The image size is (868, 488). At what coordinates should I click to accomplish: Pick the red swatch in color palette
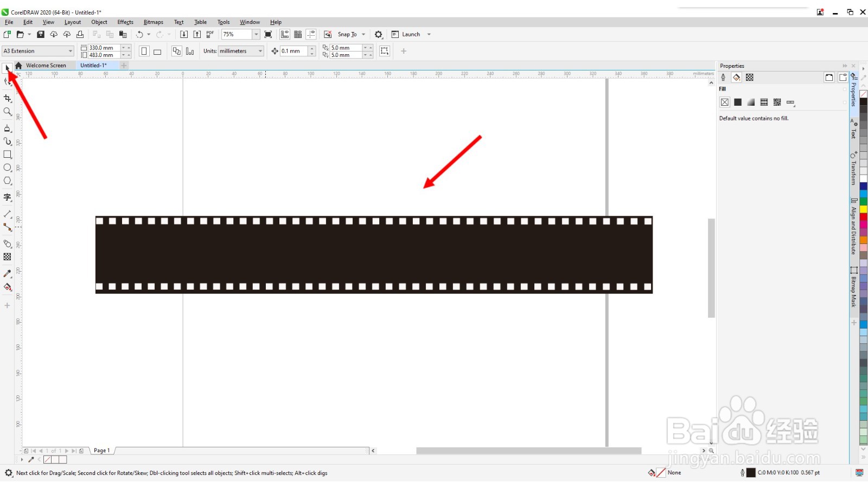pyautogui.click(x=863, y=217)
